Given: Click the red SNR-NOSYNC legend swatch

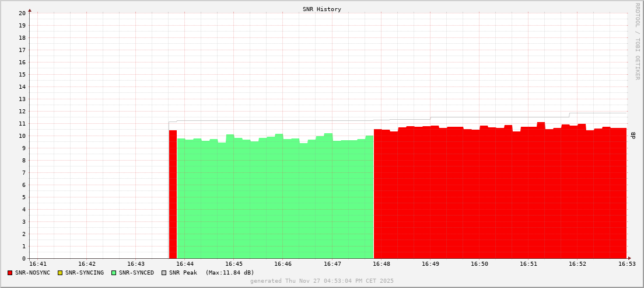Looking at the screenshot, I should (10, 273).
